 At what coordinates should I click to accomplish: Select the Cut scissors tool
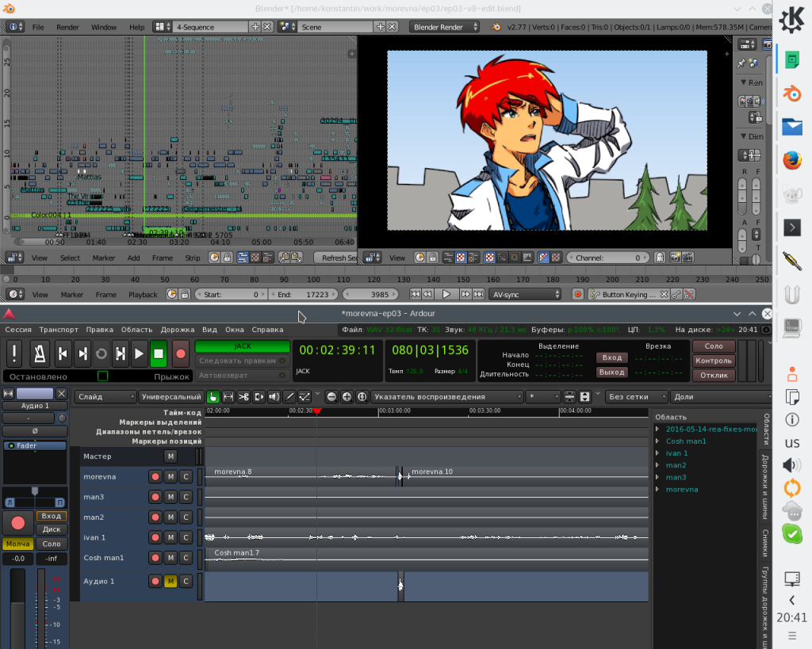pyautogui.click(x=243, y=397)
